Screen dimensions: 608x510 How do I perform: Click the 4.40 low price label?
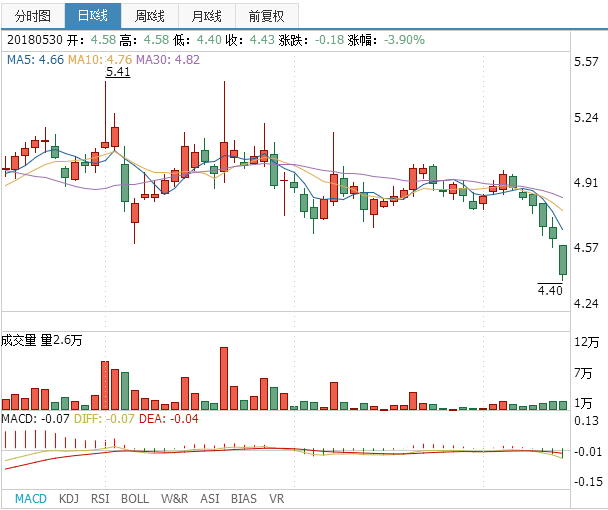pos(550,290)
